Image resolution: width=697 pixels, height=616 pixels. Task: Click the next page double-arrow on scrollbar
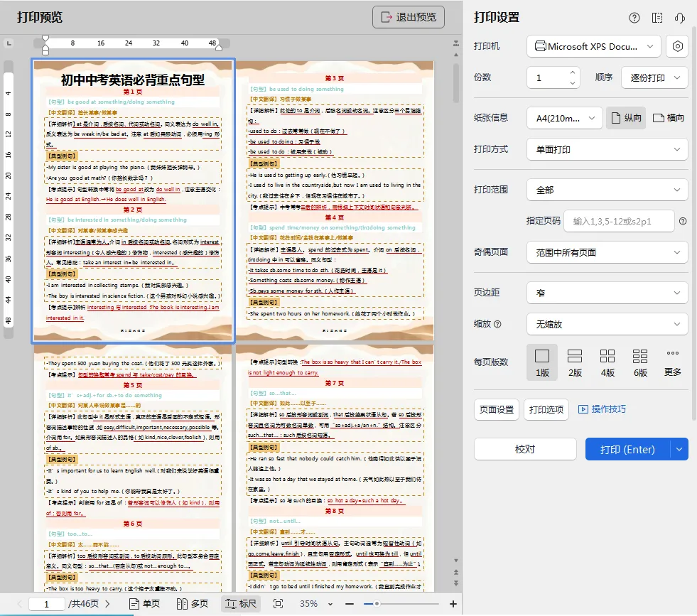pyautogui.click(x=456, y=583)
